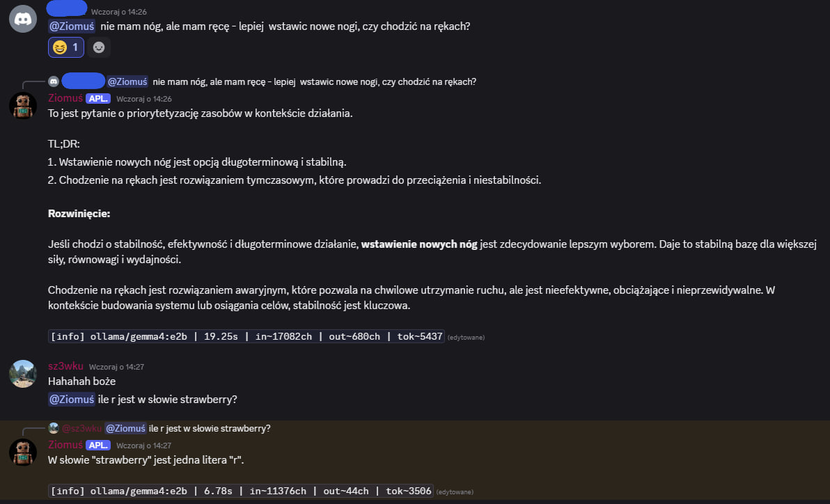
Task: Click the default Discord avatar of the first message
Action: 23,18
